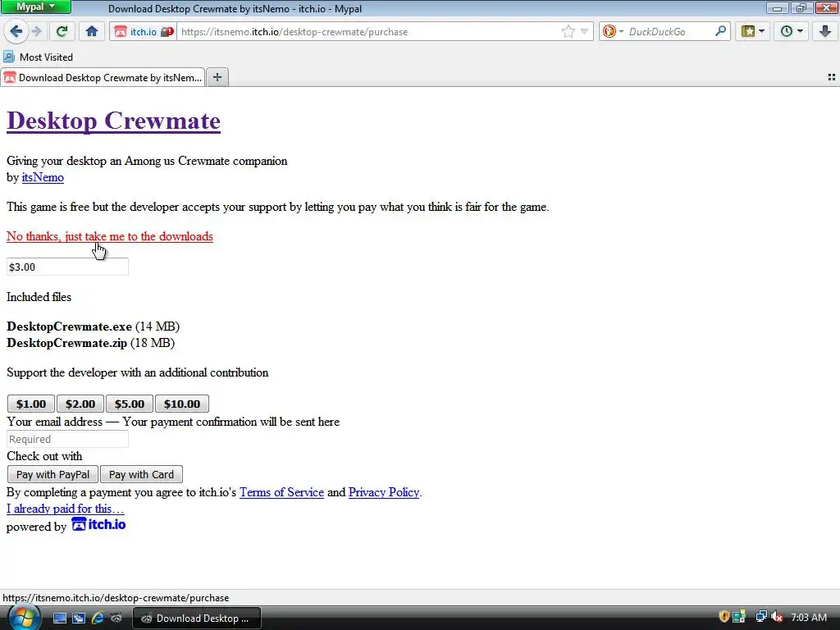Click I already paid for this link
The height and width of the screenshot is (630, 840).
(x=66, y=509)
